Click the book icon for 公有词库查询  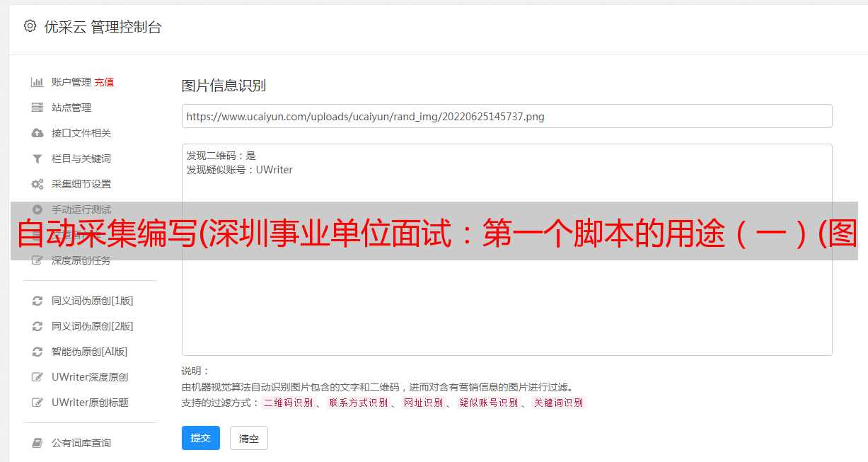(x=37, y=443)
